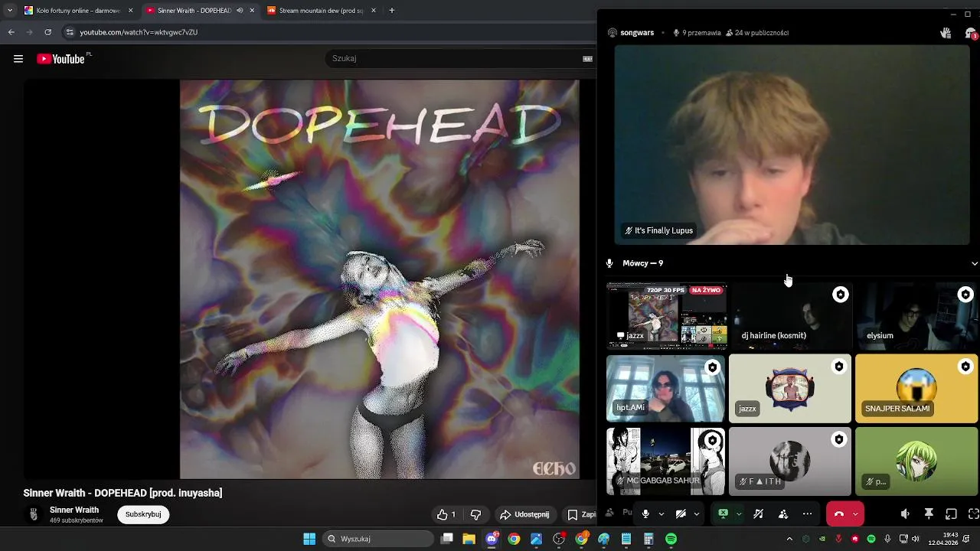Select the youtube.com URL in the address bar

click(139, 32)
